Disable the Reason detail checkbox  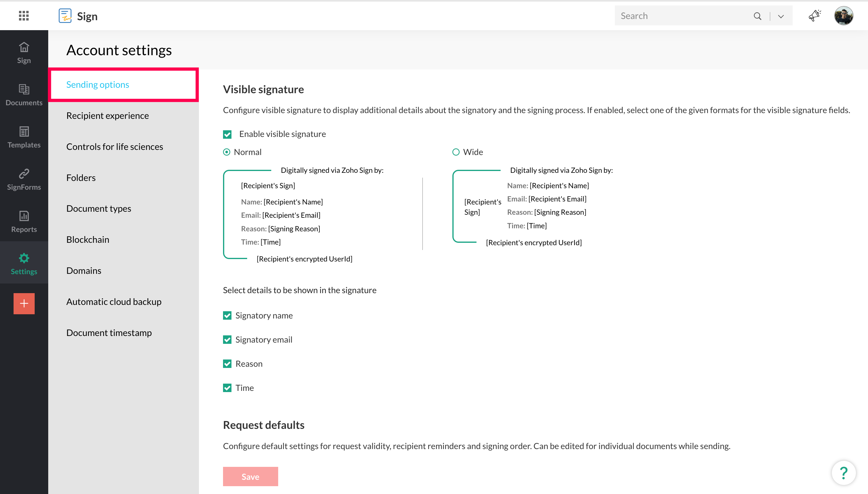click(x=227, y=364)
